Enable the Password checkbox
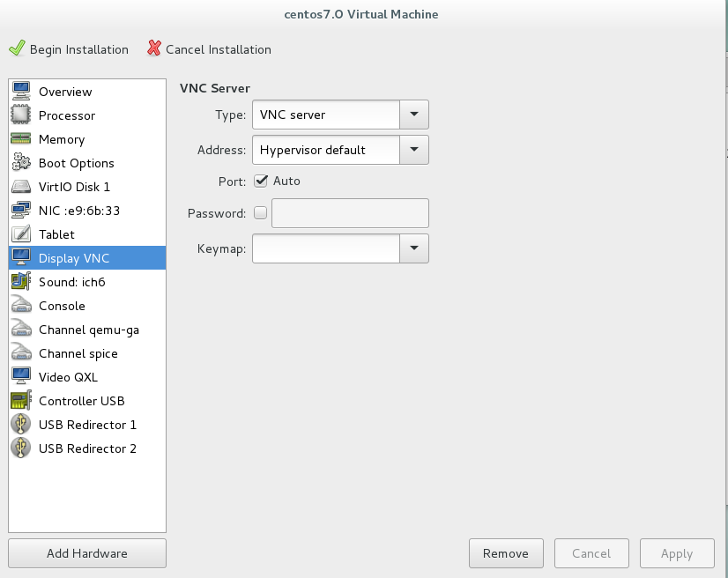 tap(260, 213)
